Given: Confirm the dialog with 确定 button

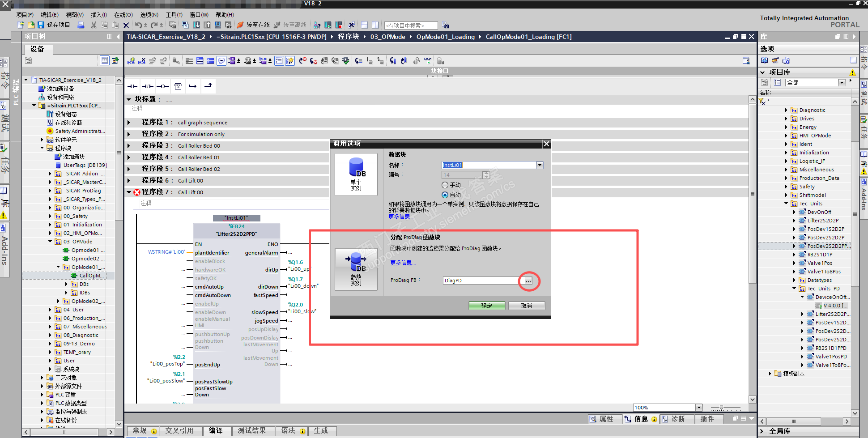Looking at the screenshot, I should tap(487, 306).
